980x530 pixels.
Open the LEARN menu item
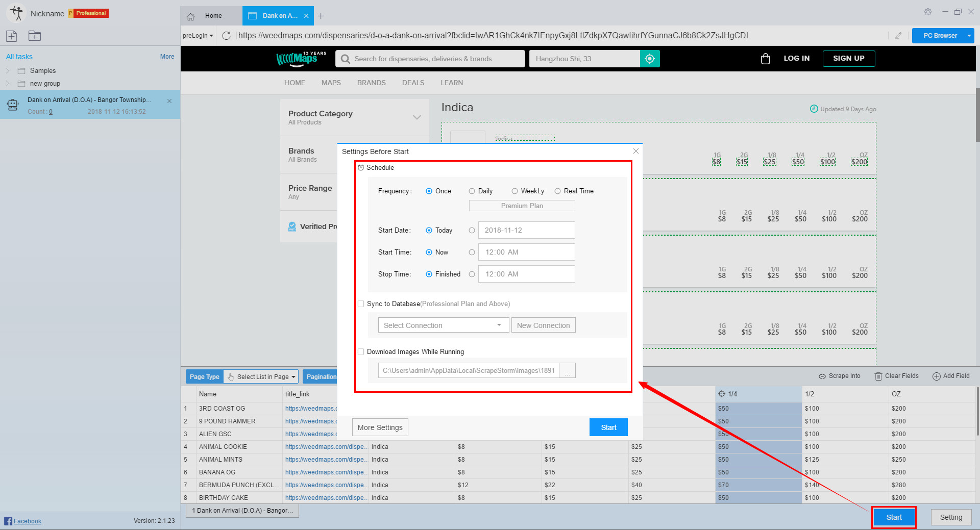coord(452,83)
